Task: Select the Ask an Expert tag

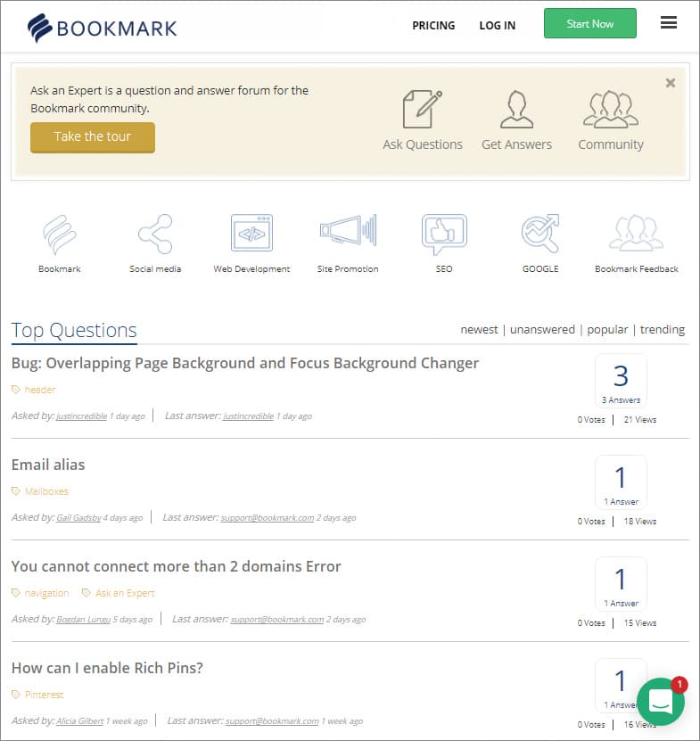Action: 125,593
